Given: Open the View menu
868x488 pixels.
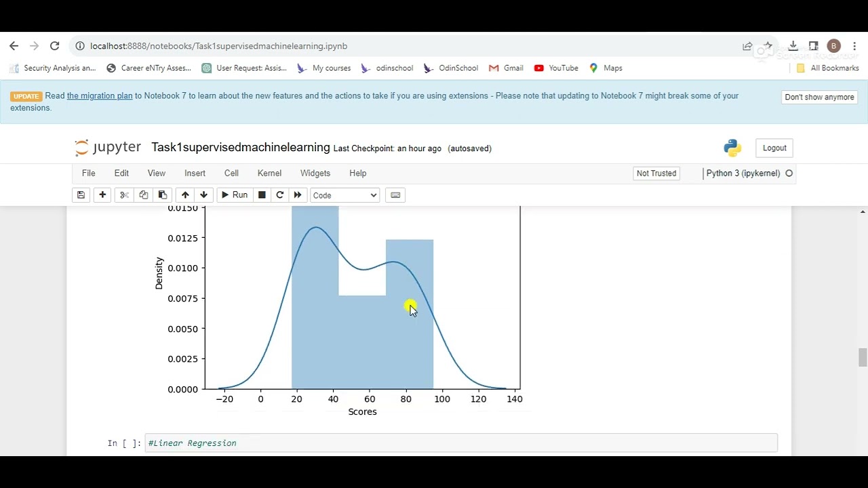Looking at the screenshot, I should click(157, 174).
